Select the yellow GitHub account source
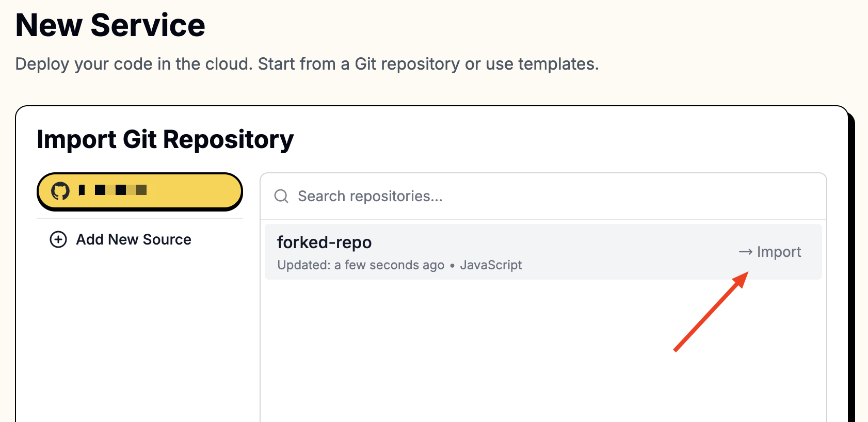Image resolution: width=868 pixels, height=422 pixels. pos(139,191)
